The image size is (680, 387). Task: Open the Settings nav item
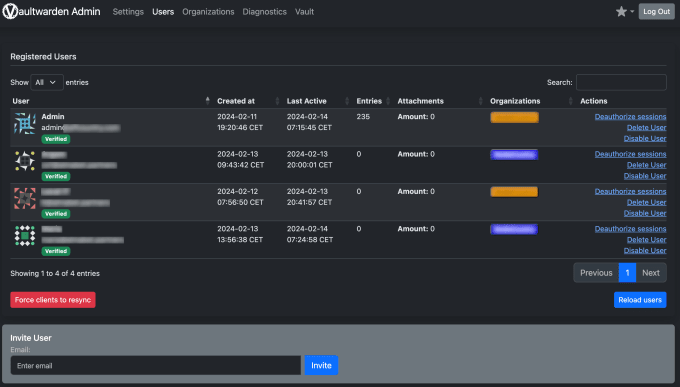(128, 12)
